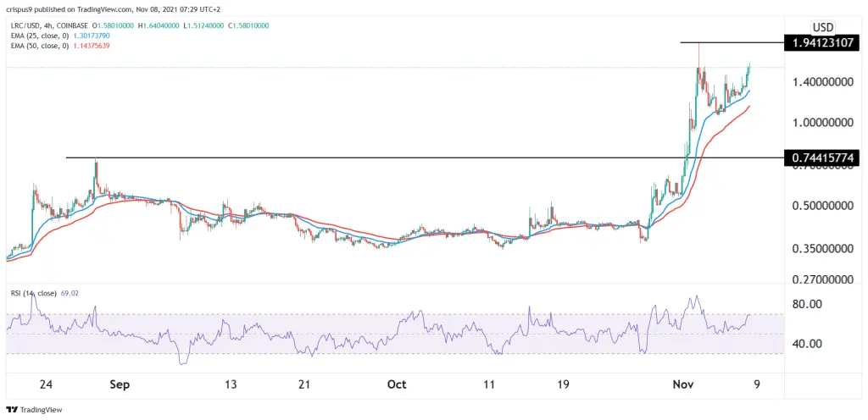Screen dimensions: 868x420
Task: Click the high price H1.64040000 in the header
Action: pyautogui.click(x=160, y=25)
